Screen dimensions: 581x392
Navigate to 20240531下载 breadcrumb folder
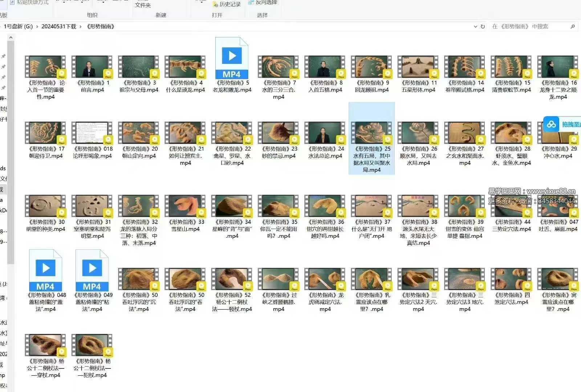click(x=59, y=26)
